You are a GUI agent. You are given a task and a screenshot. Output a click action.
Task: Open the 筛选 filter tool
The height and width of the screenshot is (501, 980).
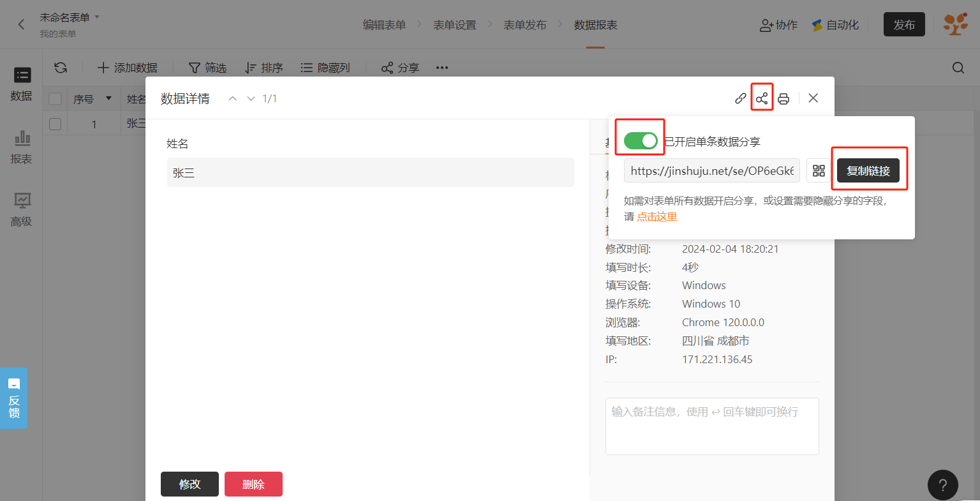[207, 68]
